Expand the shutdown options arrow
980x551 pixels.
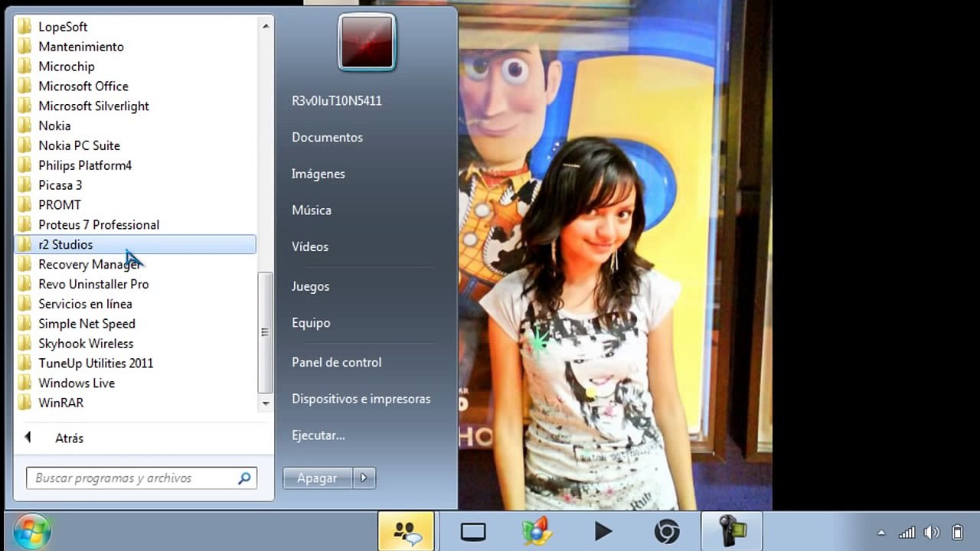364,478
